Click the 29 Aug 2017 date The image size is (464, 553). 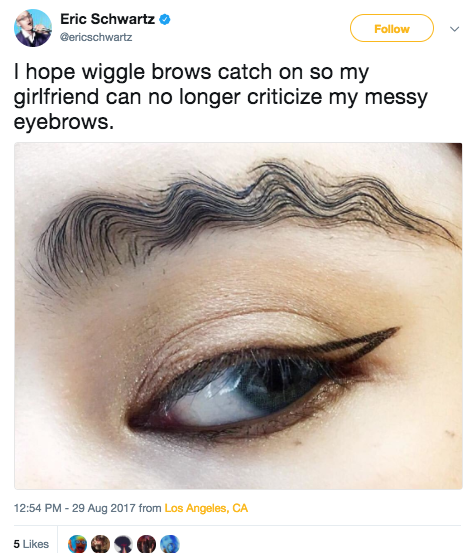pyautogui.click(x=104, y=508)
